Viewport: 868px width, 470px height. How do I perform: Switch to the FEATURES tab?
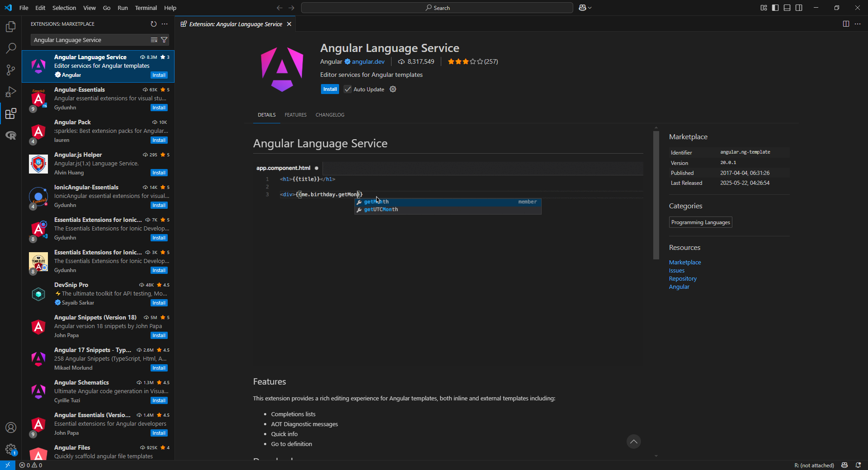point(295,115)
